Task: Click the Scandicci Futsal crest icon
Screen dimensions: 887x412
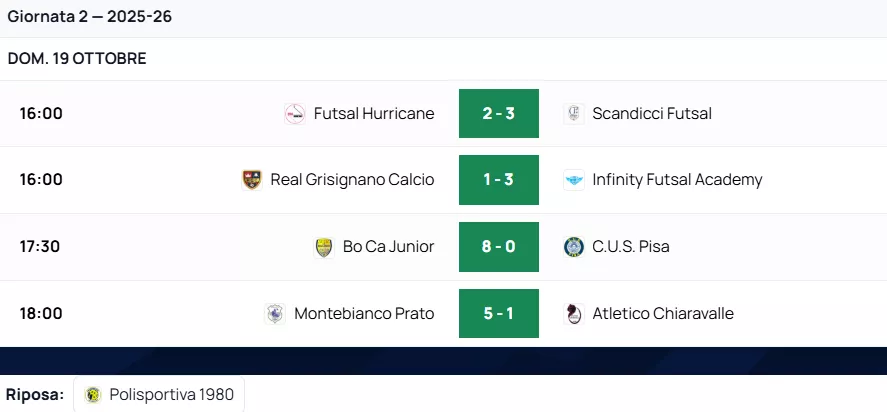Action: [573, 114]
